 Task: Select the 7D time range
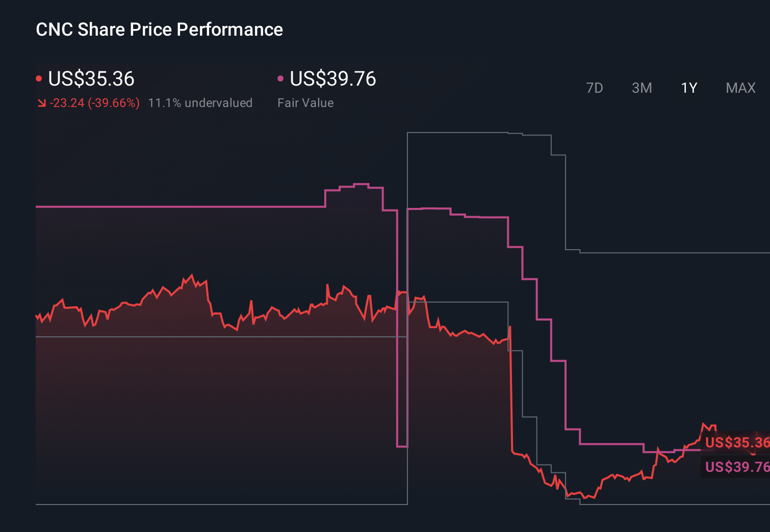pos(595,88)
